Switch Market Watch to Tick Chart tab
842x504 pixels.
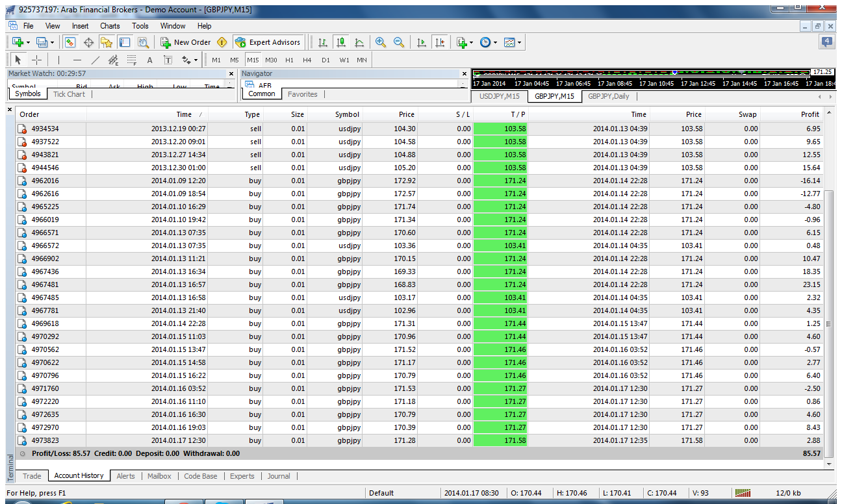pos(69,94)
